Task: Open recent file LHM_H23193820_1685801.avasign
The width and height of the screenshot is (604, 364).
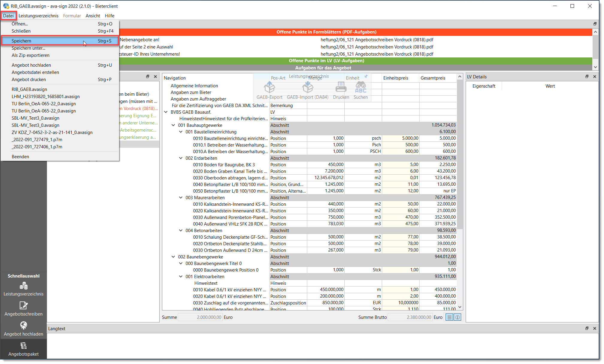Action: pyautogui.click(x=60, y=97)
